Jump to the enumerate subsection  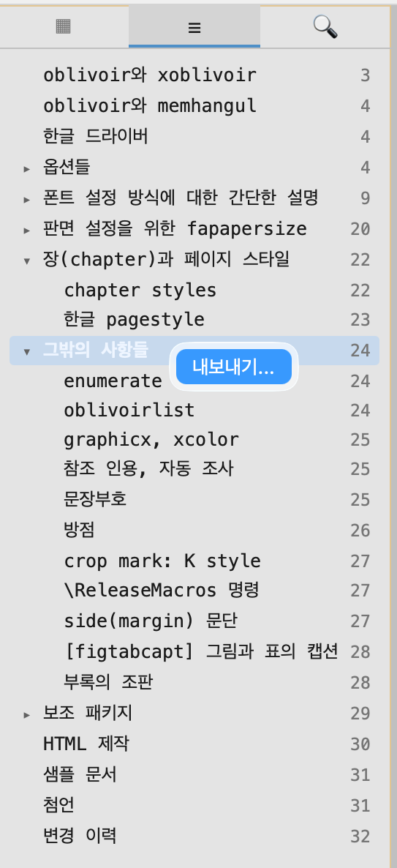pyautogui.click(x=113, y=381)
